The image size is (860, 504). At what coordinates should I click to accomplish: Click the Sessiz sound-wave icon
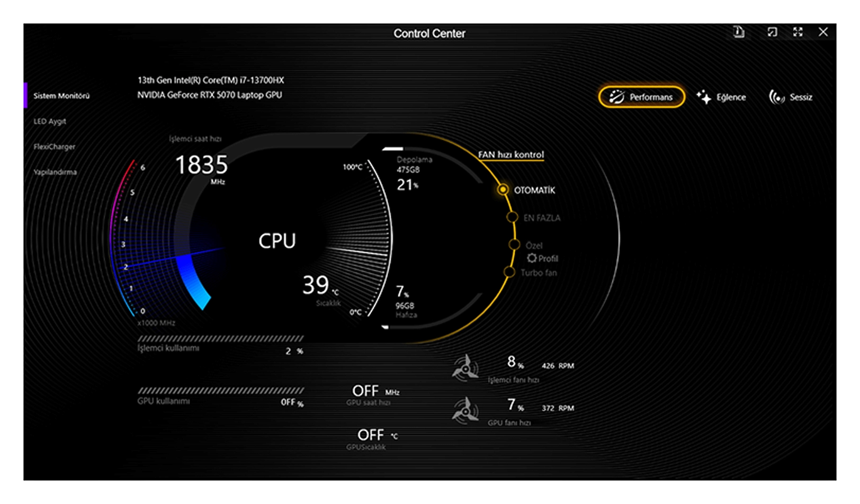click(776, 97)
